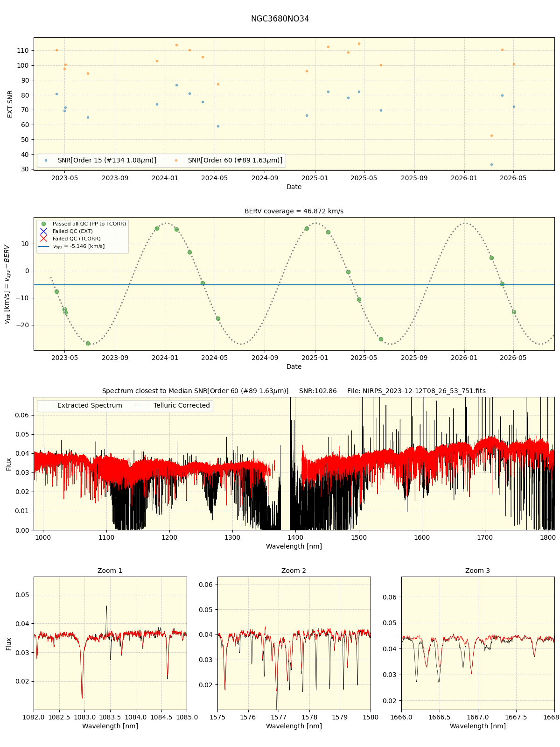Click the SNR:102.86 text in spectrum title
This screenshot has width=560, height=747.
[318, 391]
